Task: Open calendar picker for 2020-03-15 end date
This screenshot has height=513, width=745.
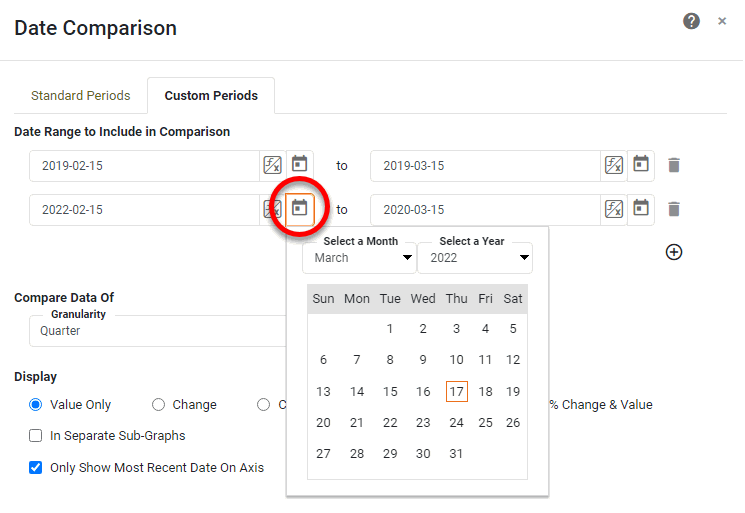Action: pyautogui.click(x=641, y=209)
